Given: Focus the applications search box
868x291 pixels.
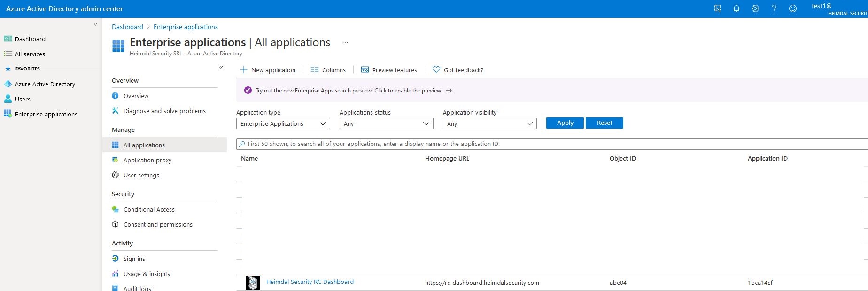Looking at the screenshot, I should click(x=552, y=144).
